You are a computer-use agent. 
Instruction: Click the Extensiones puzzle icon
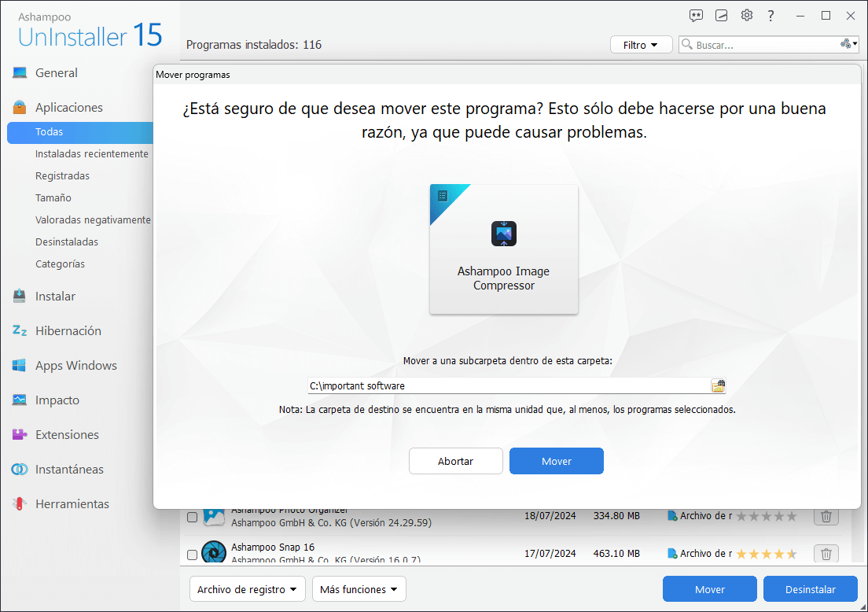pos(20,434)
